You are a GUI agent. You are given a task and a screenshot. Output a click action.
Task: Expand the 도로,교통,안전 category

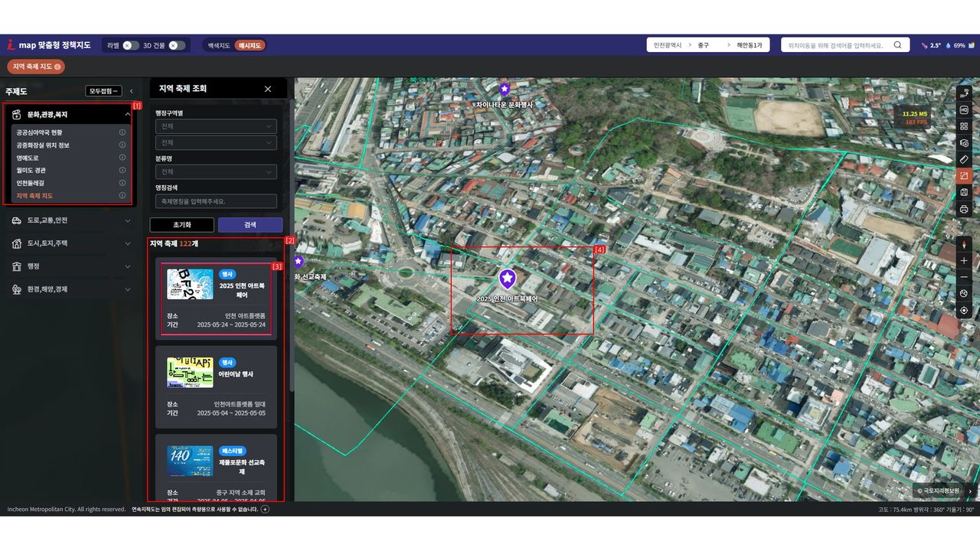point(69,220)
